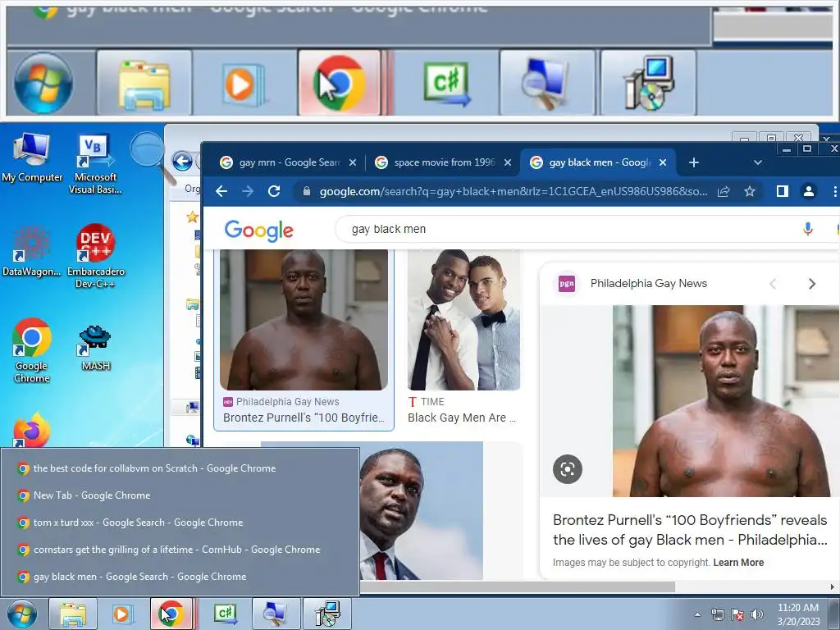Image resolution: width=840 pixels, height=630 pixels.
Task: Search by voice using the microphone icon
Action: pos(808,229)
